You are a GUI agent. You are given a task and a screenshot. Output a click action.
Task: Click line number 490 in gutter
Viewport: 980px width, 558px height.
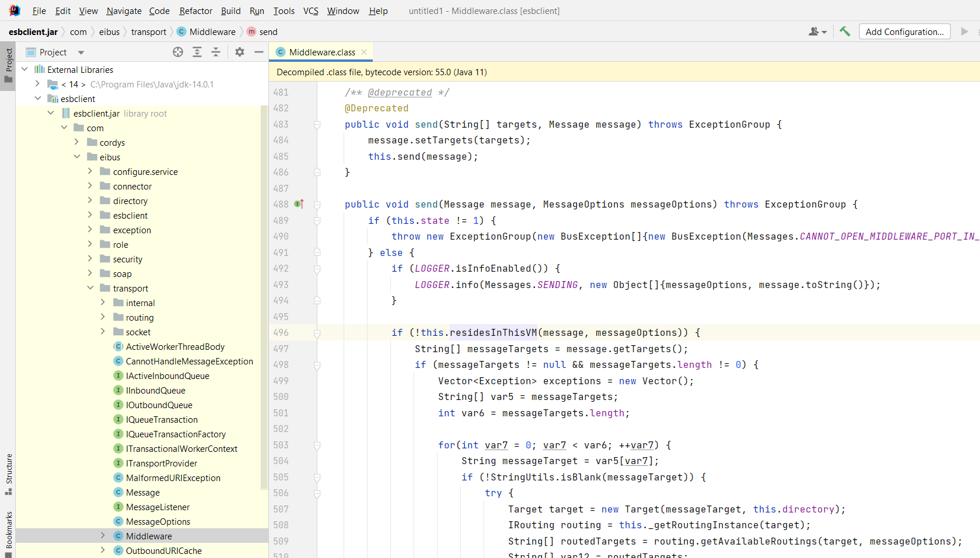pos(281,236)
